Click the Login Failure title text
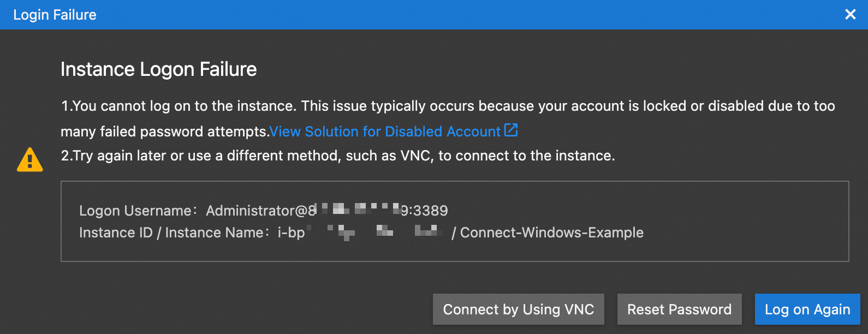The width and height of the screenshot is (868, 334). click(x=55, y=15)
